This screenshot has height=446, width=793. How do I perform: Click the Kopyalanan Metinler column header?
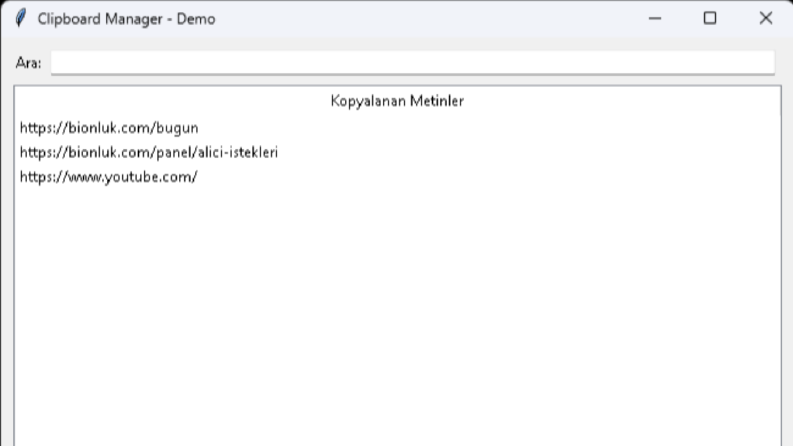pyautogui.click(x=397, y=101)
